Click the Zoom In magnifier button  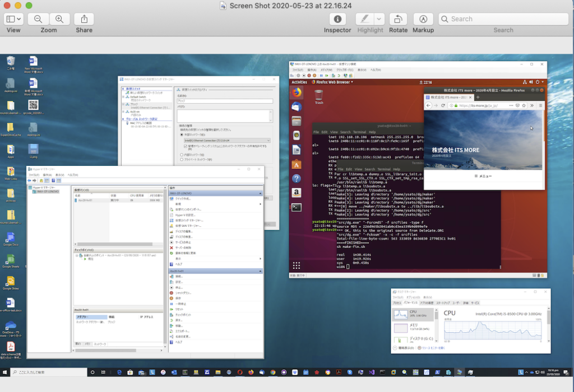59,19
